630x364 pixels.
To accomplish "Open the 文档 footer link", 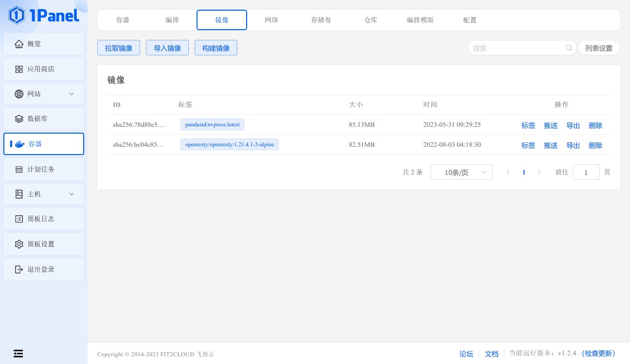I will click(492, 354).
